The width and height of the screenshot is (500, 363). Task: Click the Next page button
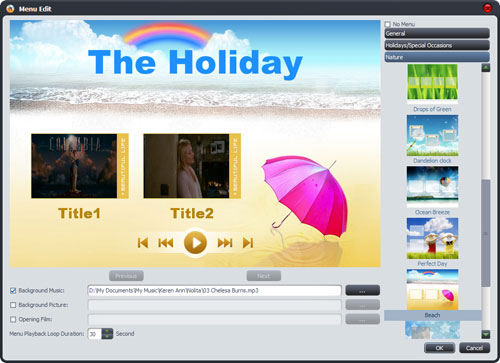(264, 276)
